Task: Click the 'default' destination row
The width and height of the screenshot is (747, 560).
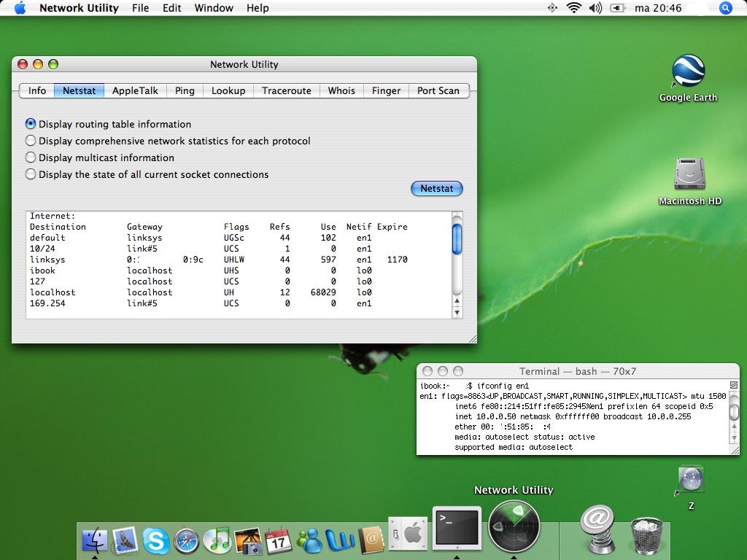Action: point(219,238)
